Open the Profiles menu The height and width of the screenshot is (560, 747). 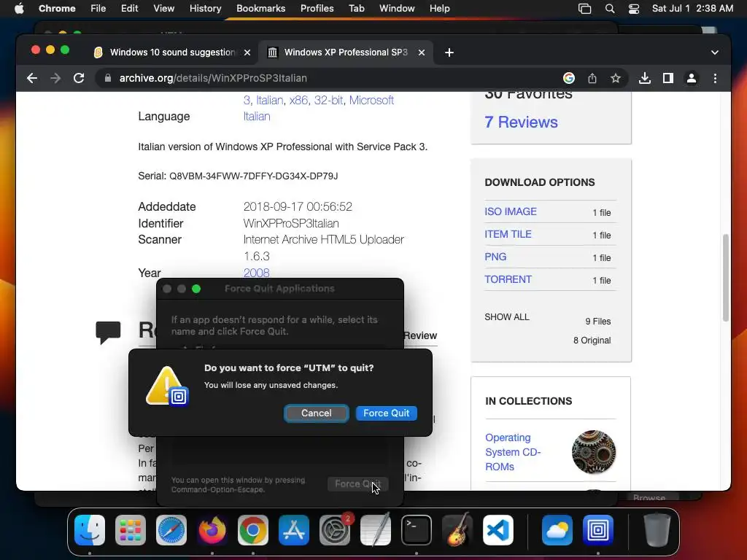click(317, 9)
